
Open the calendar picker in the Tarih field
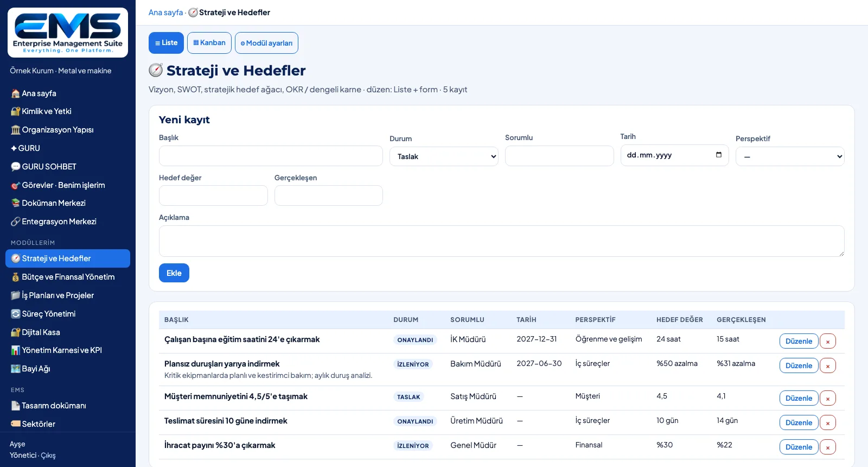click(719, 155)
